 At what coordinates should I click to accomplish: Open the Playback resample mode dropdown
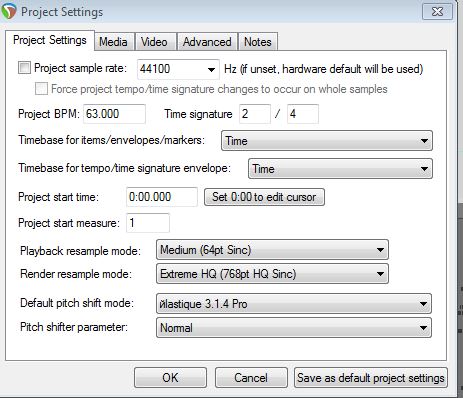point(272,250)
